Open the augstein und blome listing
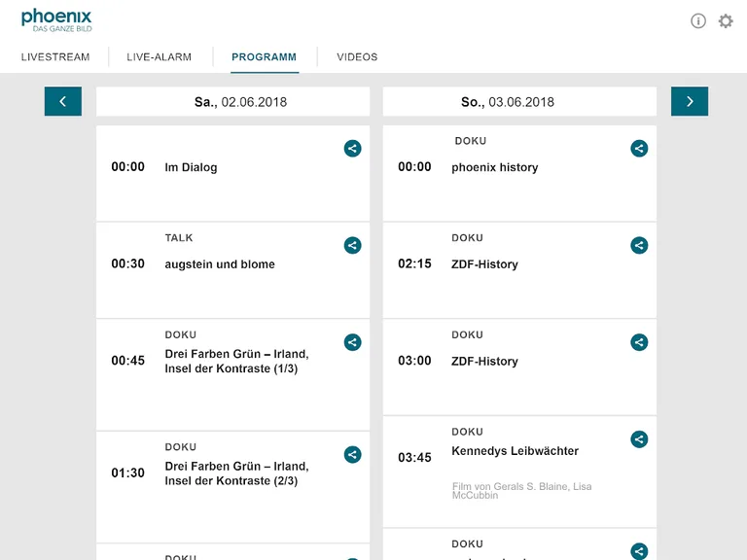 220,264
